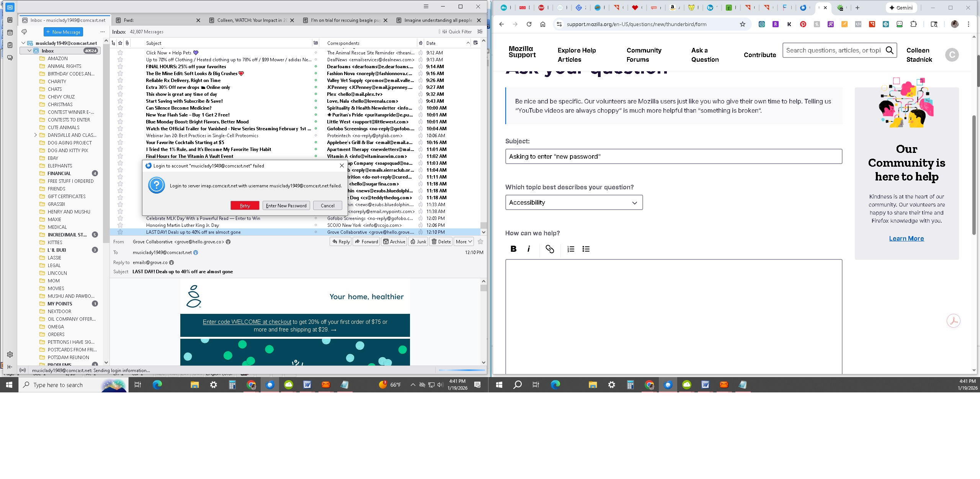Apply numbered list in question editor
This screenshot has height=479, width=980.
(x=570, y=249)
